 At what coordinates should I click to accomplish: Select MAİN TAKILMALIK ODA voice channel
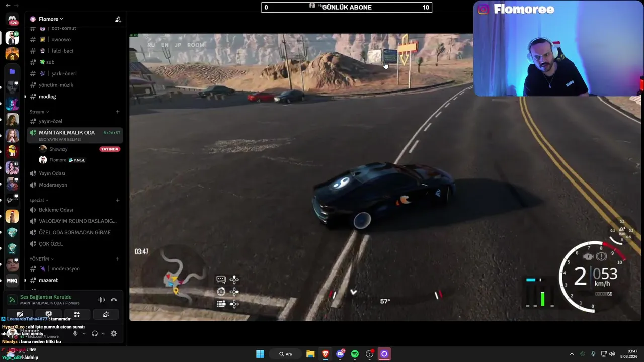tap(75, 135)
